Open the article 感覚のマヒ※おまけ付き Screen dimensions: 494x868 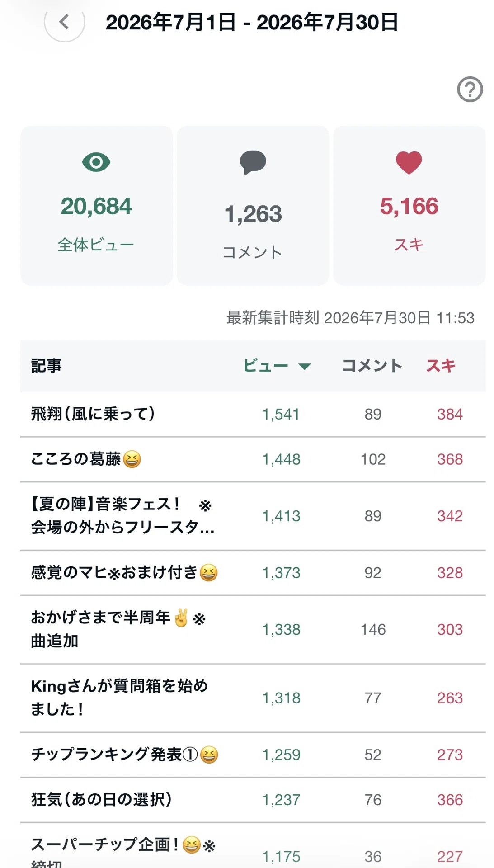(124, 573)
